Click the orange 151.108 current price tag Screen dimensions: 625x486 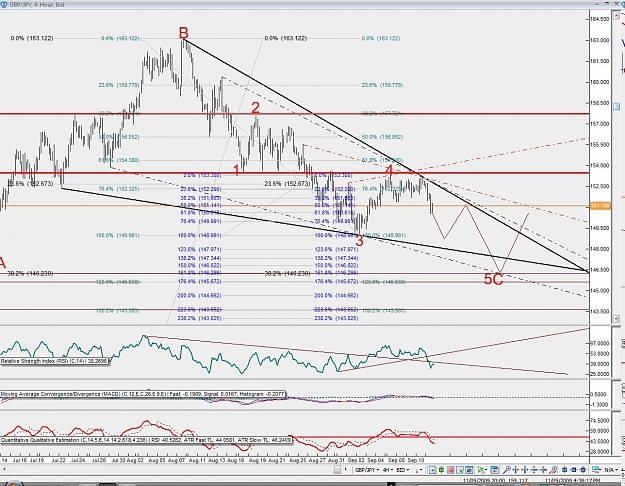coord(600,206)
